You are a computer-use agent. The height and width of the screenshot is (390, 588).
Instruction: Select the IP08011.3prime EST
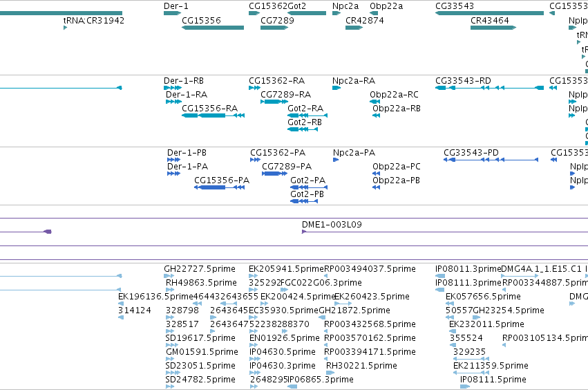440,276
